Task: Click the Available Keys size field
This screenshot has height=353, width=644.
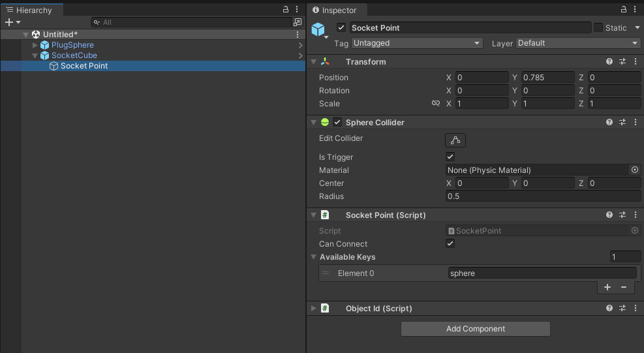Action: pyautogui.click(x=626, y=257)
